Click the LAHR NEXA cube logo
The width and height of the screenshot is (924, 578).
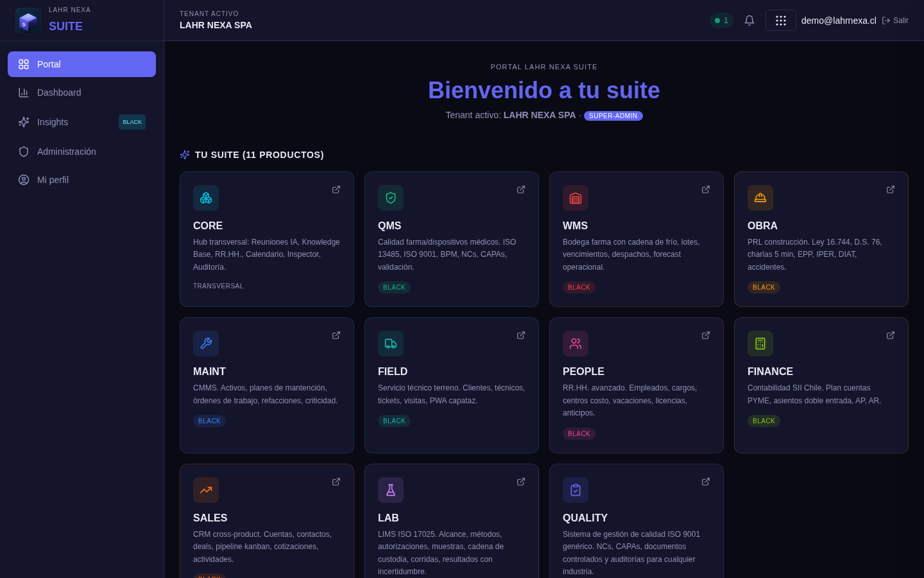click(x=28, y=21)
